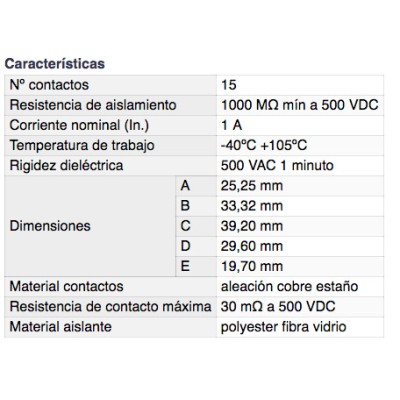Click the -40ºC +105ºC temperature value
Viewport: 400px width, 400px height.
[x=264, y=145]
